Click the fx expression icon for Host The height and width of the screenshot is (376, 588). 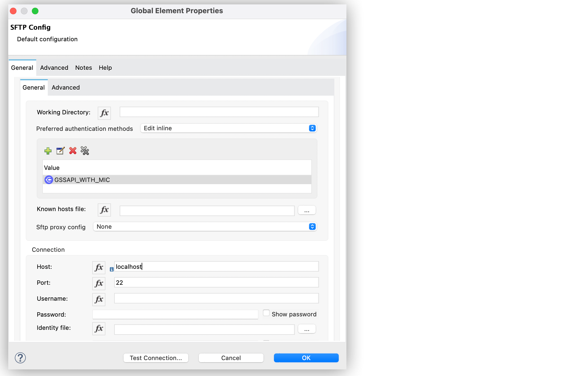tap(99, 266)
